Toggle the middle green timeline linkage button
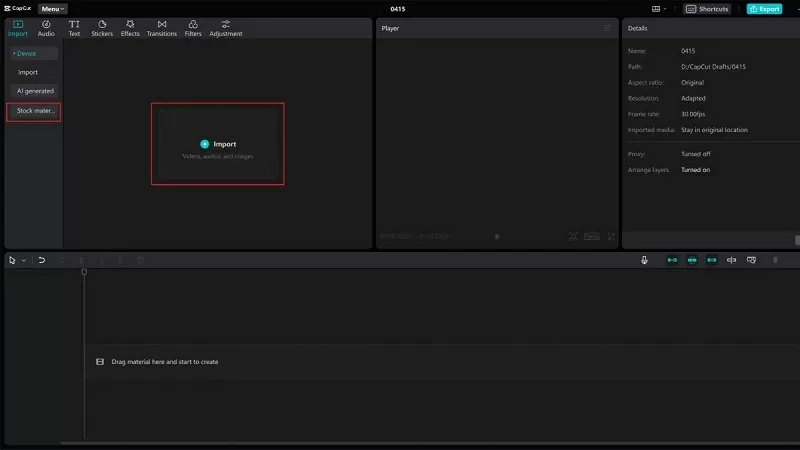800x450 pixels. coord(692,260)
